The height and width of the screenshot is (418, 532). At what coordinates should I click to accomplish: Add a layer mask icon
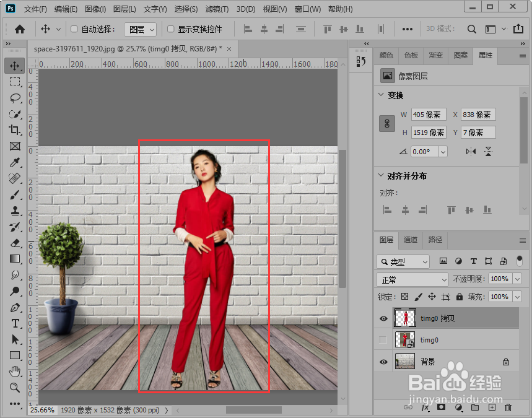click(441, 407)
